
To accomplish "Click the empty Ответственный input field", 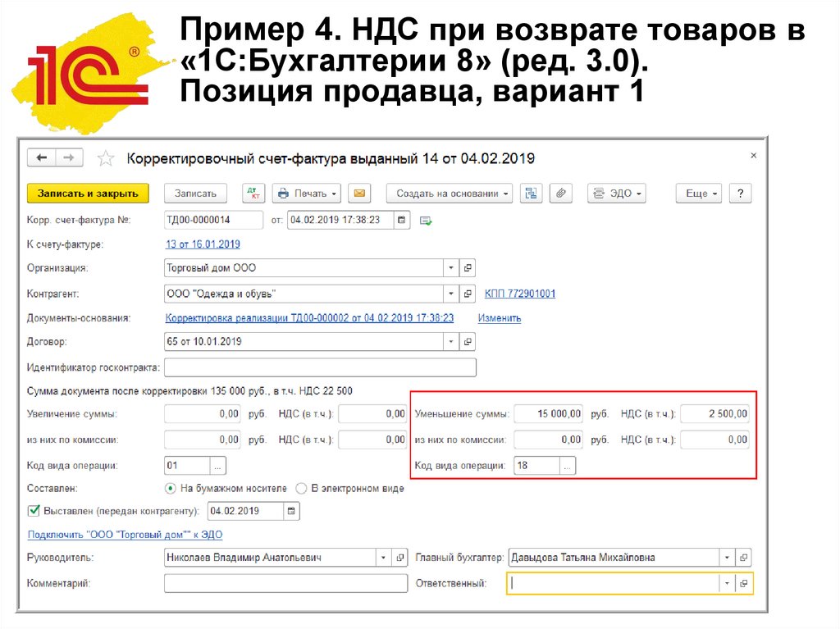I will tap(613, 583).
